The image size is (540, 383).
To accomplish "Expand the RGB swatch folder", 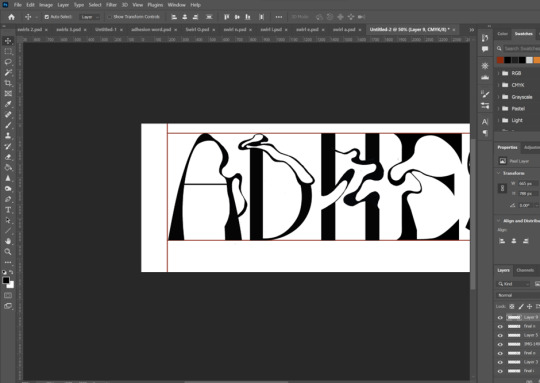I will pyautogui.click(x=499, y=73).
